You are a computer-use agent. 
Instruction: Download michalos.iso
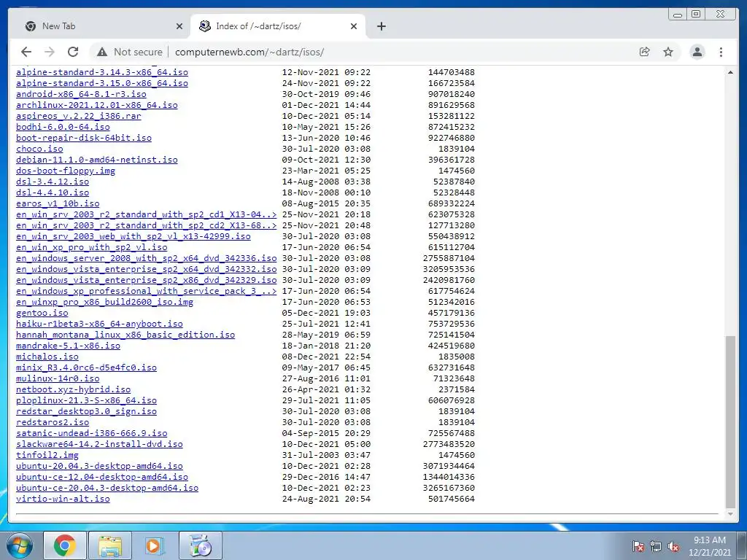tap(47, 357)
